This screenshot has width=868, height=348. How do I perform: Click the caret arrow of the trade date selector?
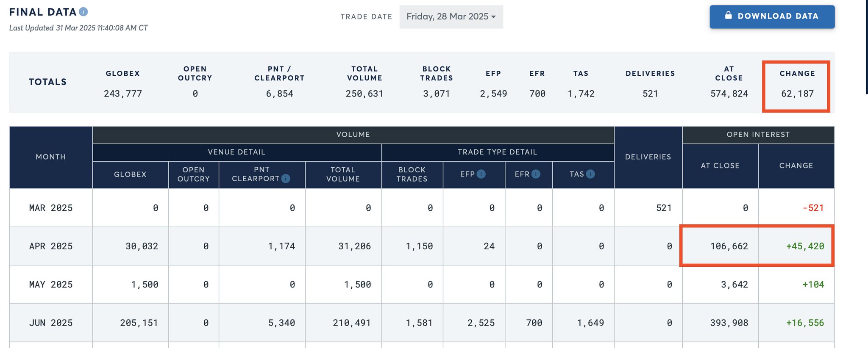[x=493, y=17]
